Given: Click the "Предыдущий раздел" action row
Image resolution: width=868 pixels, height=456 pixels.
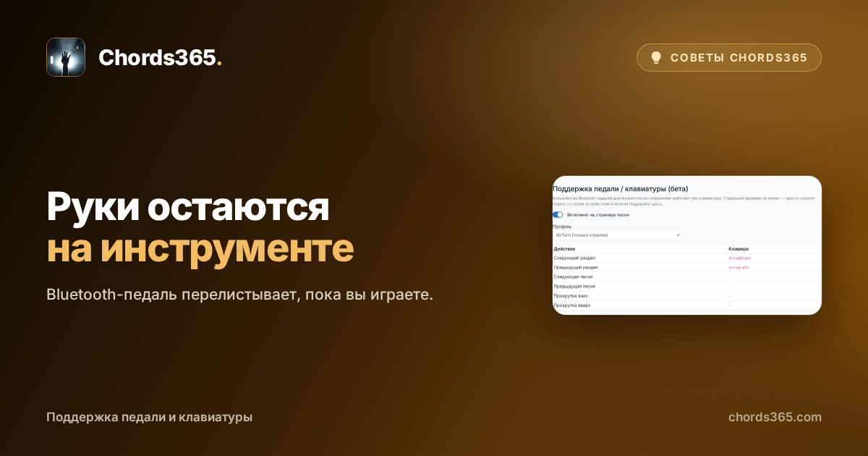Looking at the screenshot, I should 687,267.
